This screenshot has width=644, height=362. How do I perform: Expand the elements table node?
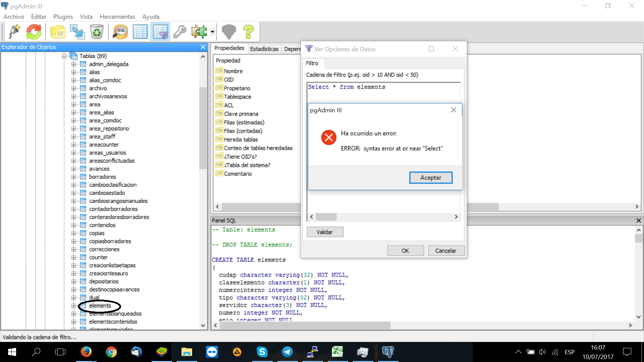(x=73, y=306)
